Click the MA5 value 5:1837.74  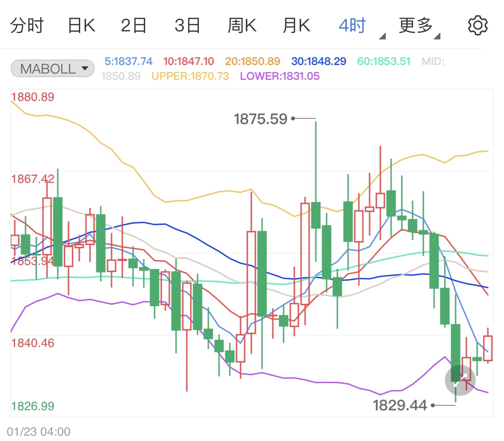coord(128,61)
